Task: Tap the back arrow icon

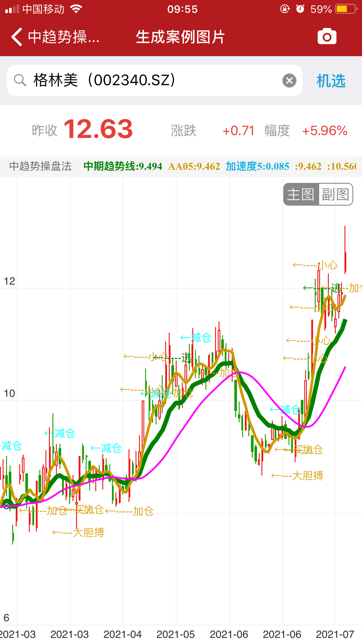Action: pos(17,37)
